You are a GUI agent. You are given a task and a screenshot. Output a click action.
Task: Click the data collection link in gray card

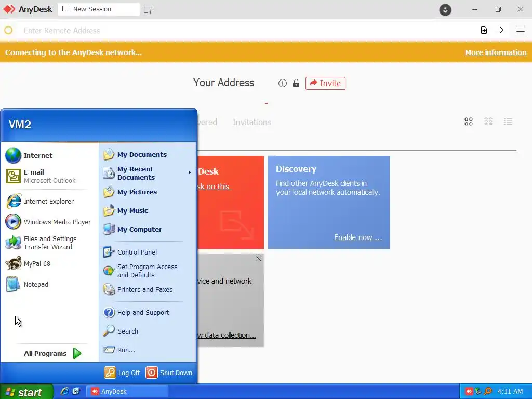coord(227,335)
